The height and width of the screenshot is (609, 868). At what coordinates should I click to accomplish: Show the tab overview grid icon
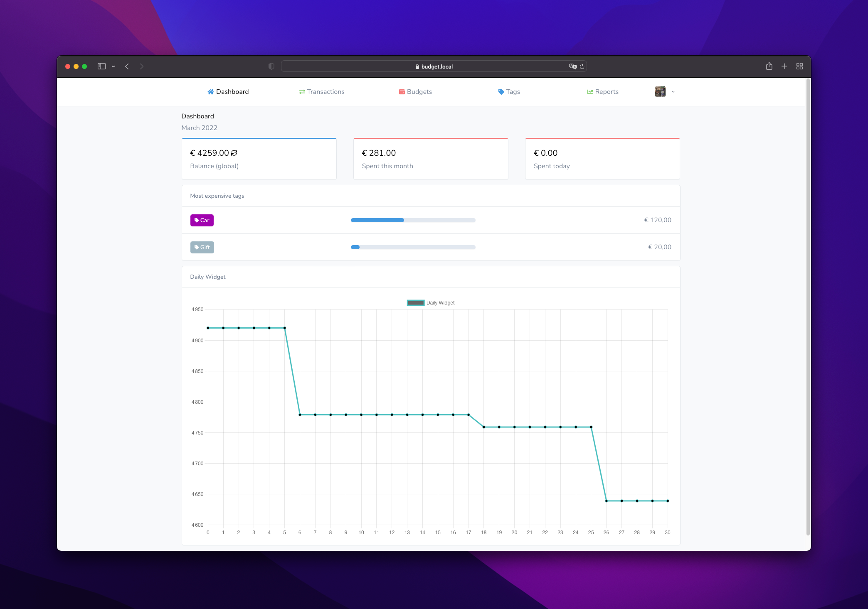click(799, 66)
